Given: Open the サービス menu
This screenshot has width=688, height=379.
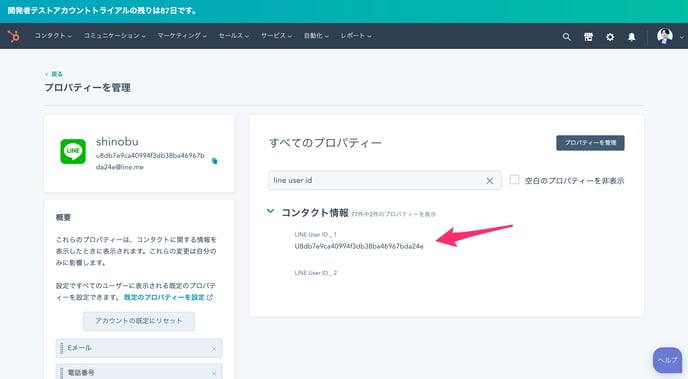Looking at the screenshot, I should pos(276,36).
